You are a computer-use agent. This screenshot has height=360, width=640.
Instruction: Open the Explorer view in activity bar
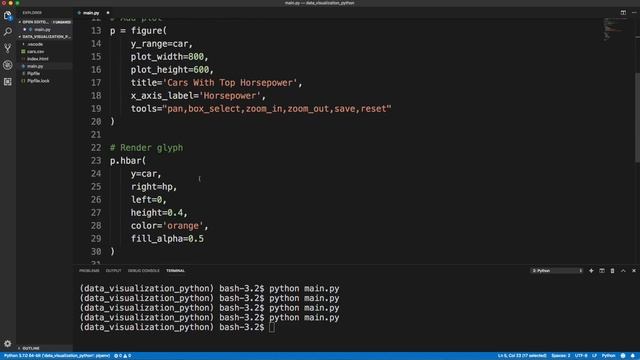pyautogui.click(x=7, y=16)
